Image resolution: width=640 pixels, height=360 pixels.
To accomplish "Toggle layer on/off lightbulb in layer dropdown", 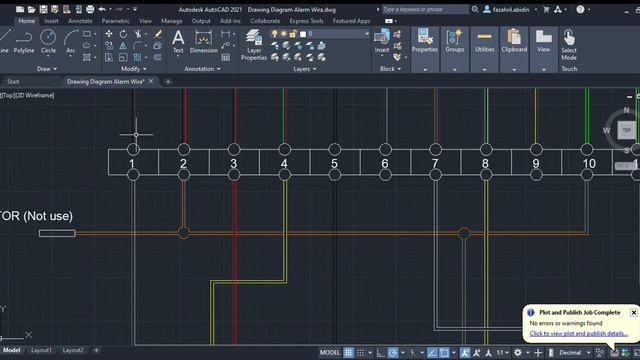I will [x=274, y=34].
